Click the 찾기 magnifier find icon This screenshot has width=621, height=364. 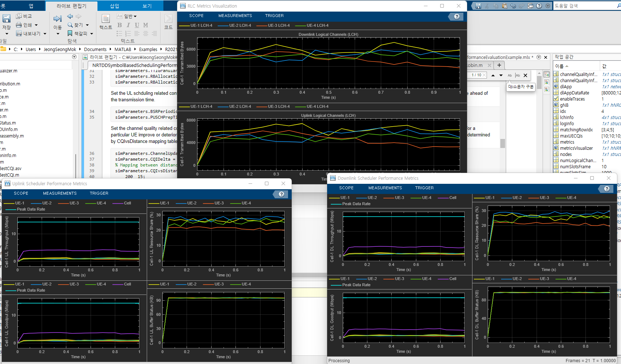coord(70,25)
